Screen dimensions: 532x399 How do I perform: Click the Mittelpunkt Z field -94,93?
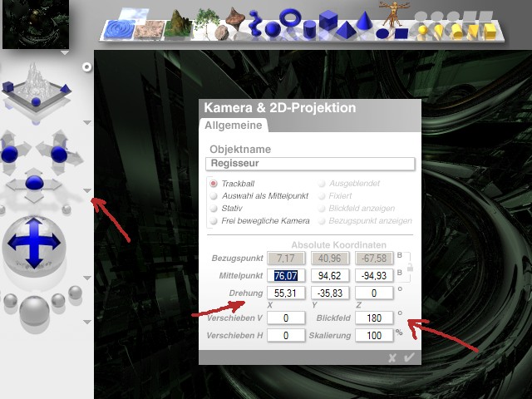point(374,275)
